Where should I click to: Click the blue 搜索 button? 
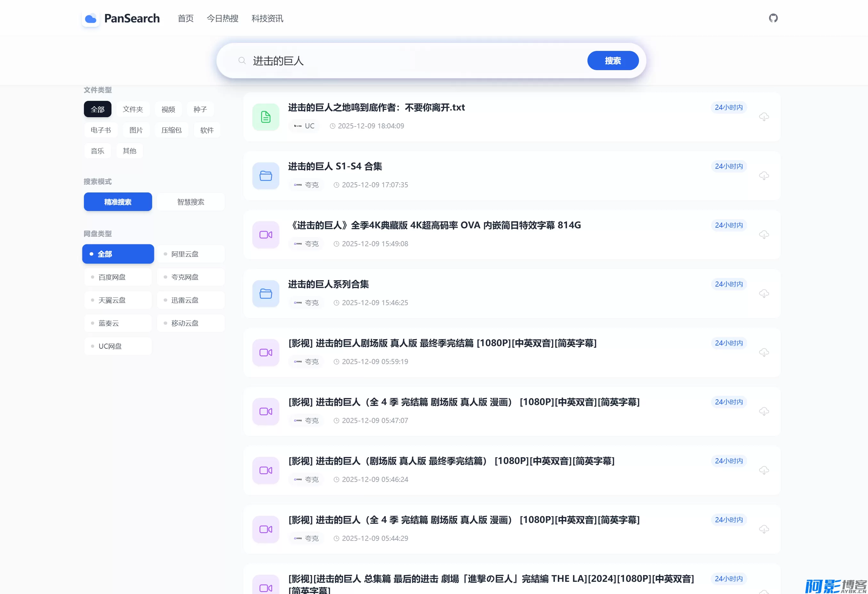(612, 61)
